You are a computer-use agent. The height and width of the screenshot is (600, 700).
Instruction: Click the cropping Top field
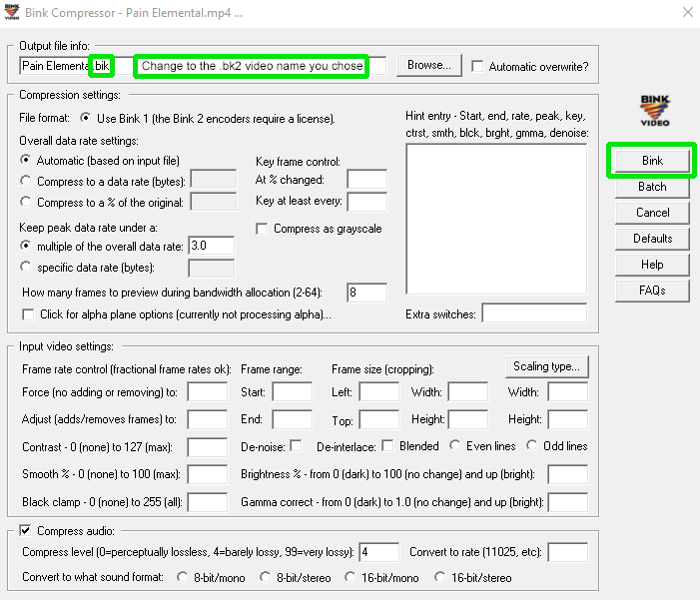[379, 419]
